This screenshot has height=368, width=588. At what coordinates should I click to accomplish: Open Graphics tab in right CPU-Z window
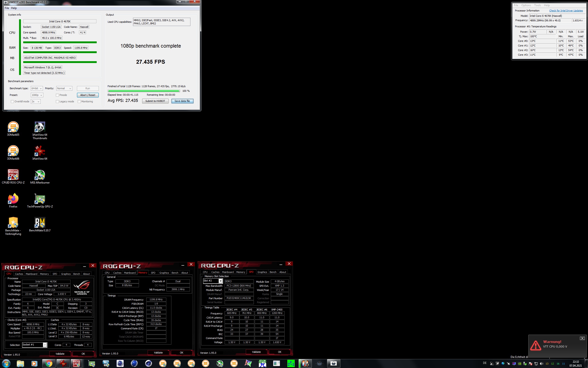(262, 272)
